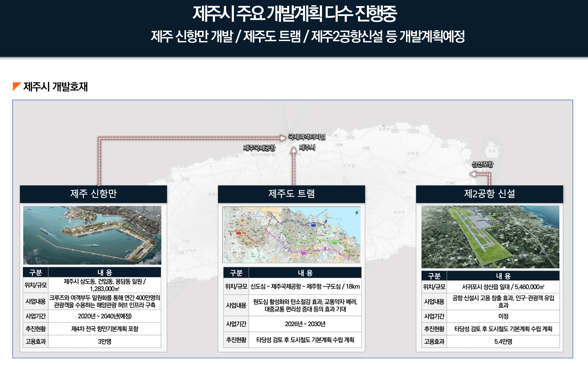Click 고용효과 row label in 신항만 table

(x=36, y=342)
